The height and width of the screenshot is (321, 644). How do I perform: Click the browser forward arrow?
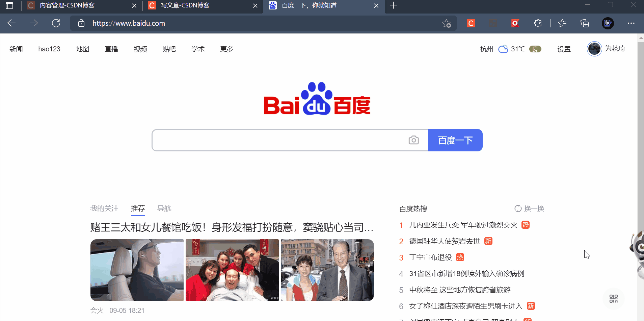point(34,23)
